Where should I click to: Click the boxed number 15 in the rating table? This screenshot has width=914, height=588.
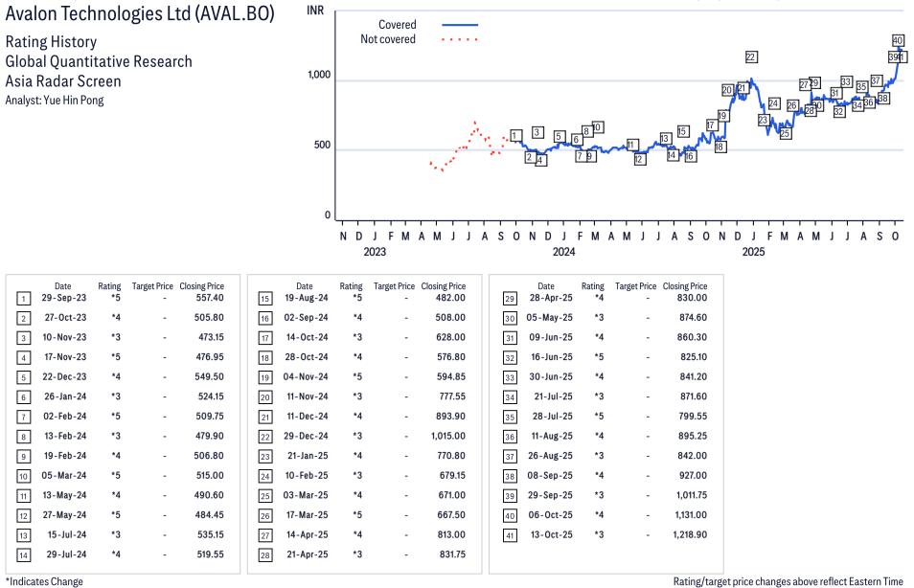click(x=264, y=299)
